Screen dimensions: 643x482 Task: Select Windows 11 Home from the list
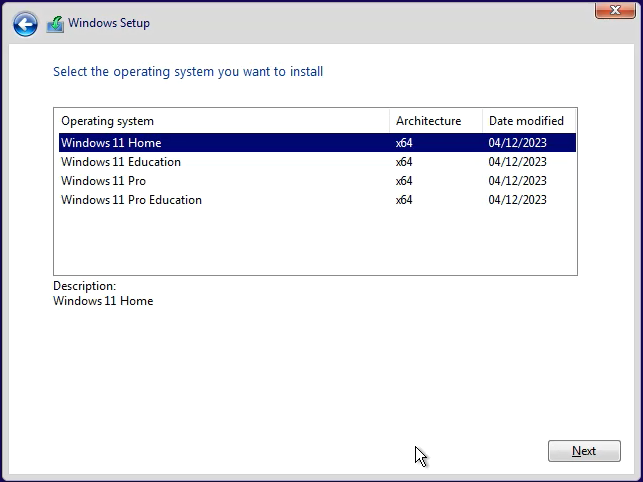pos(111,143)
